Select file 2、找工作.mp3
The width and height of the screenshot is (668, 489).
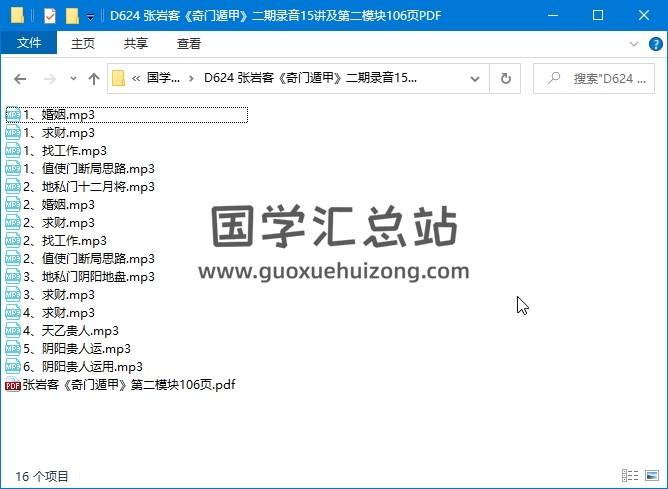click(x=65, y=241)
